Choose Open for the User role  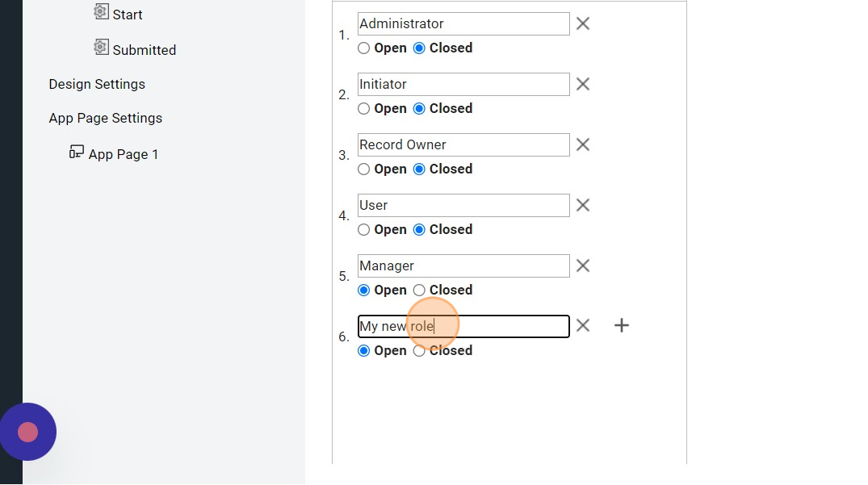pyautogui.click(x=364, y=230)
